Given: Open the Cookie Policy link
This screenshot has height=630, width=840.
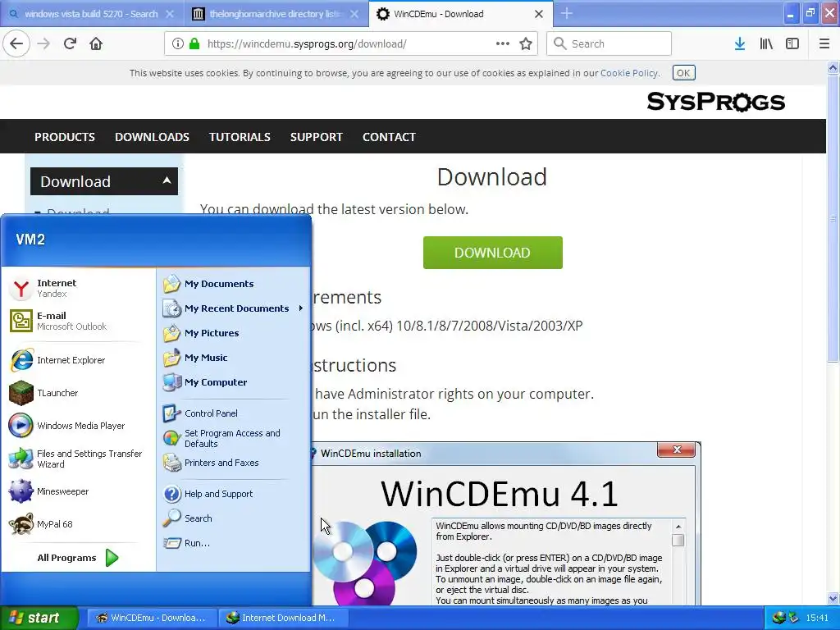Looking at the screenshot, I should pos(629,73).
